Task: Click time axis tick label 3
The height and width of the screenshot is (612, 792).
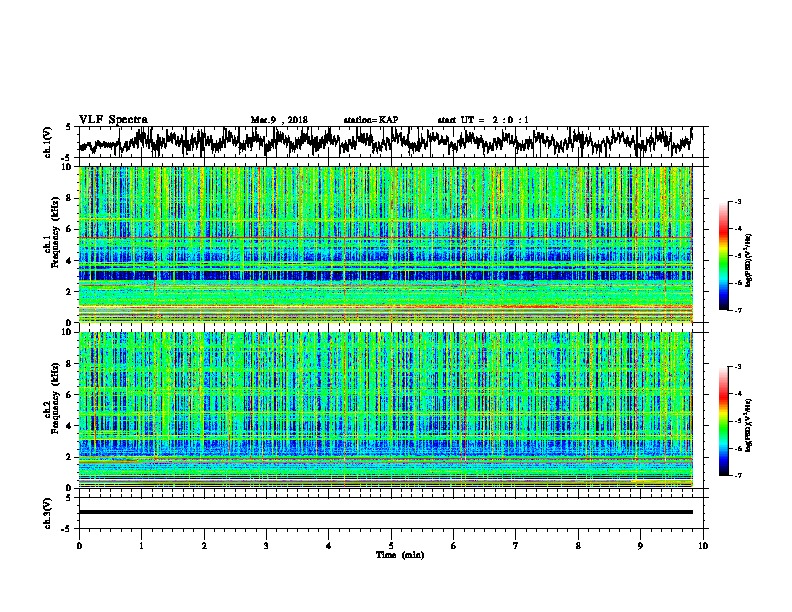Action: click(266, 546)
